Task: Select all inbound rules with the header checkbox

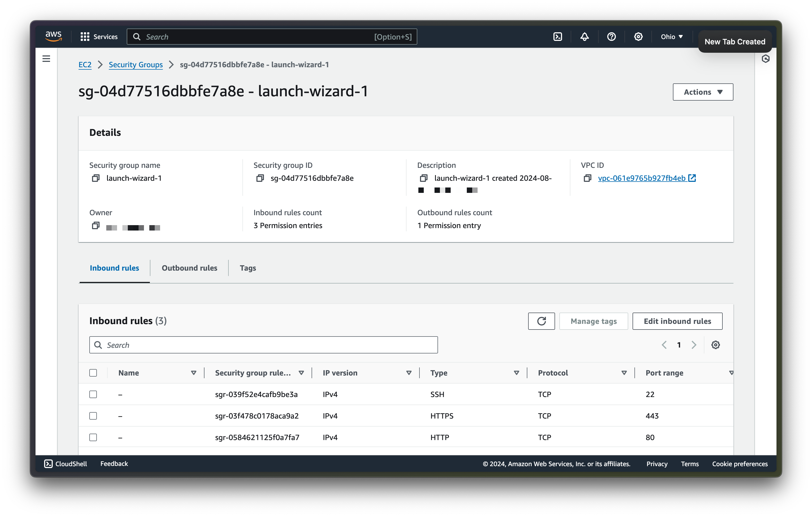Action: point(93,373)
